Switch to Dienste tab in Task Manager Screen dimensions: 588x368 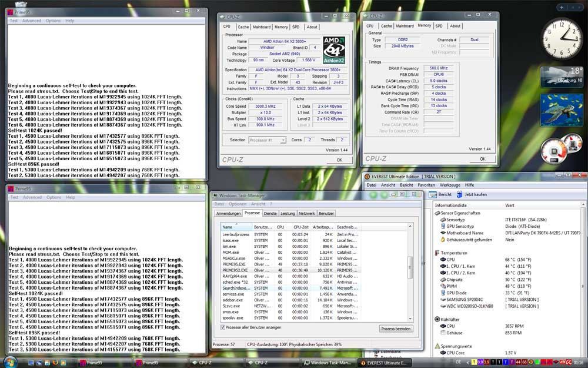pos(270,213)
